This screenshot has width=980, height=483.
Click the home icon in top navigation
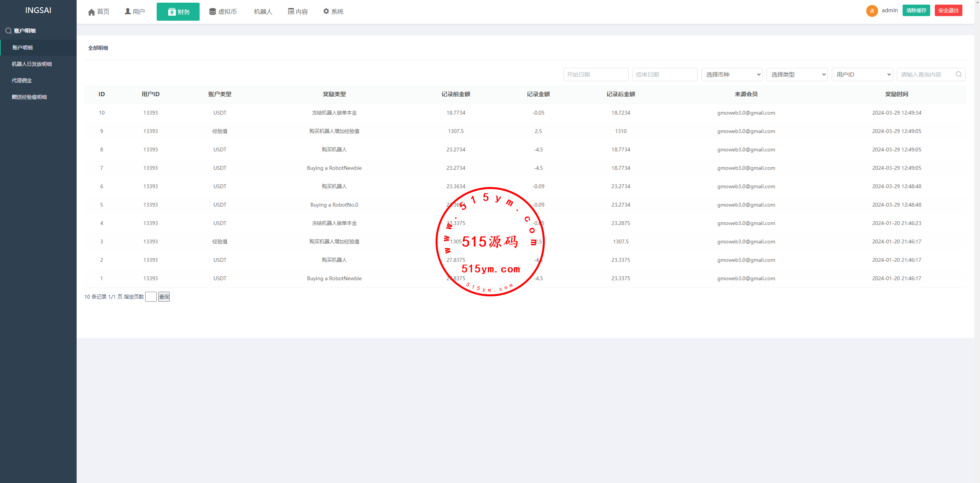click(x=91, y=12)
